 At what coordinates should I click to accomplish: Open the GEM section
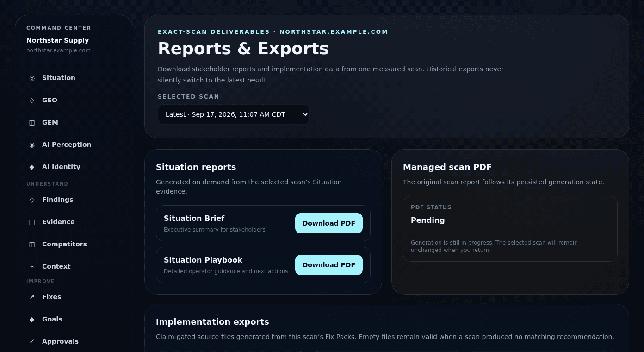point(74,122)
